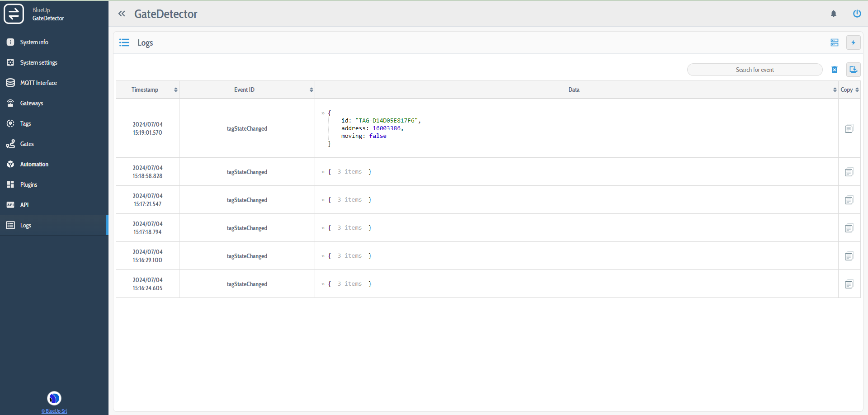Open the MQTT Interface menu item
The image size is (868, 415).
pos(38,83)
